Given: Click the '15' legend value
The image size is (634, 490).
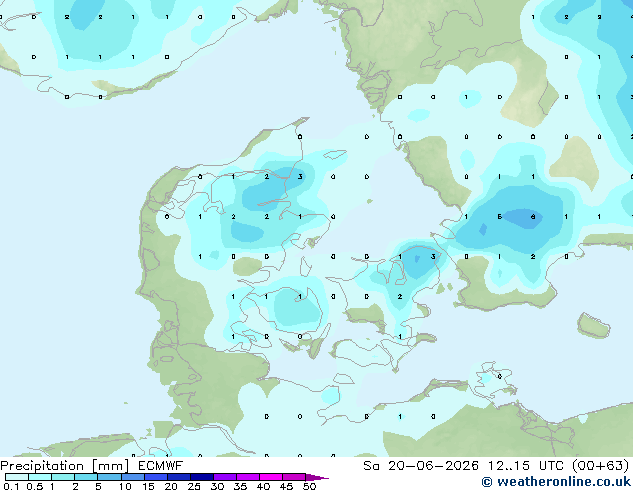Looking at the screenshot, I should [x=148, y=486].
